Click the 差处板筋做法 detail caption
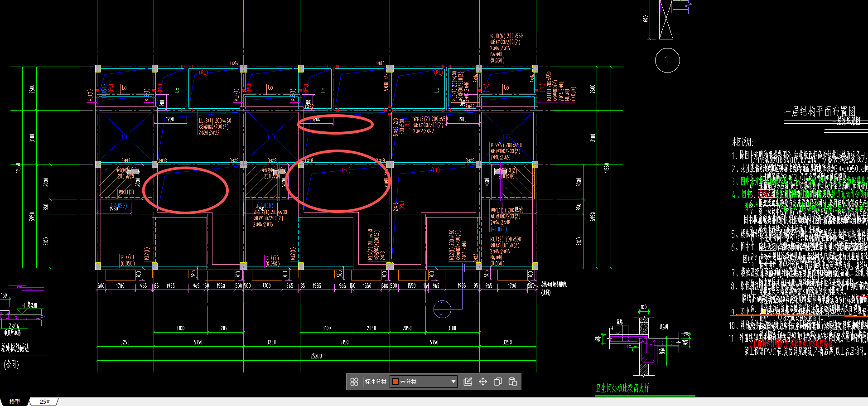Screen dimensions: 868x406 (15, 348)
